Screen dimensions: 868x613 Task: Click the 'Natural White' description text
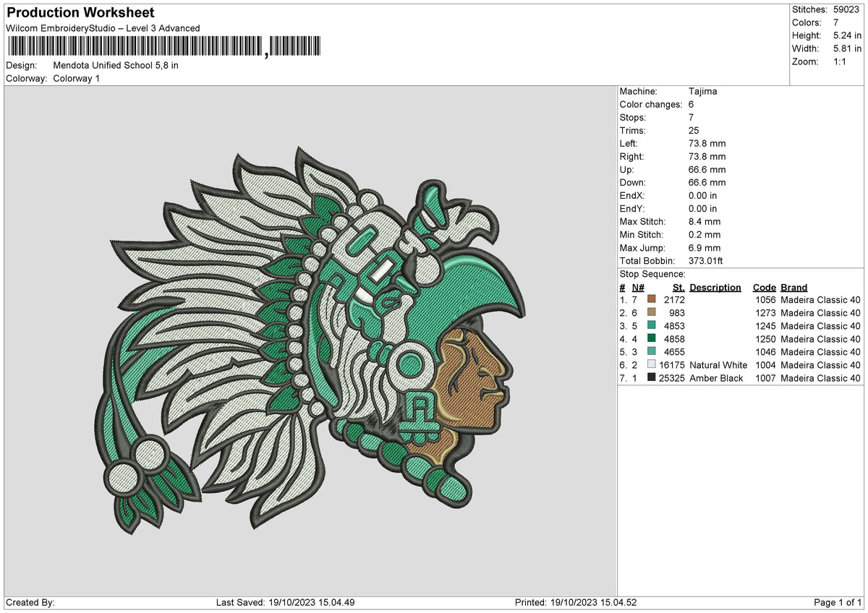(718, 365)
